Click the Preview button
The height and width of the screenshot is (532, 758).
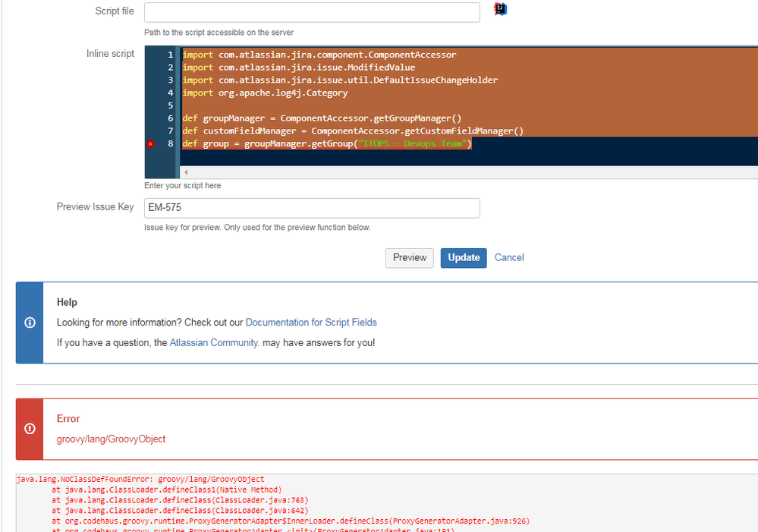[410, 258]
